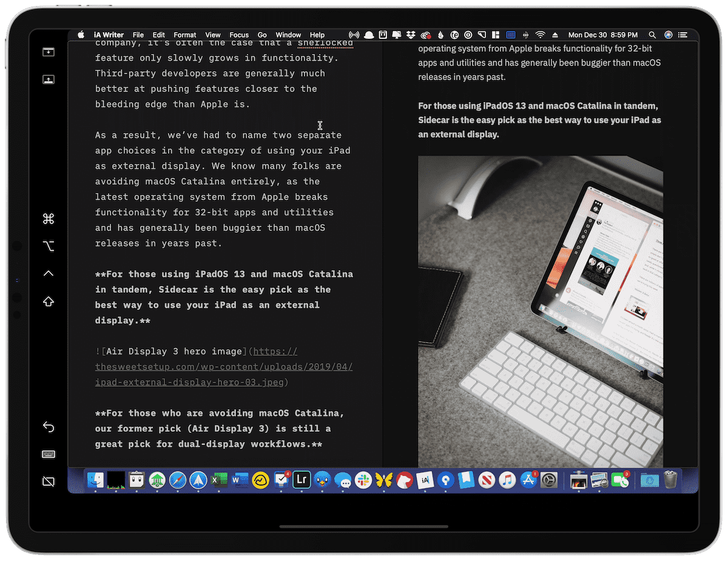The height and width of the screenshot is (561, 728).
Task: Open the Trash in the Dock
Action: click(670, 480)
